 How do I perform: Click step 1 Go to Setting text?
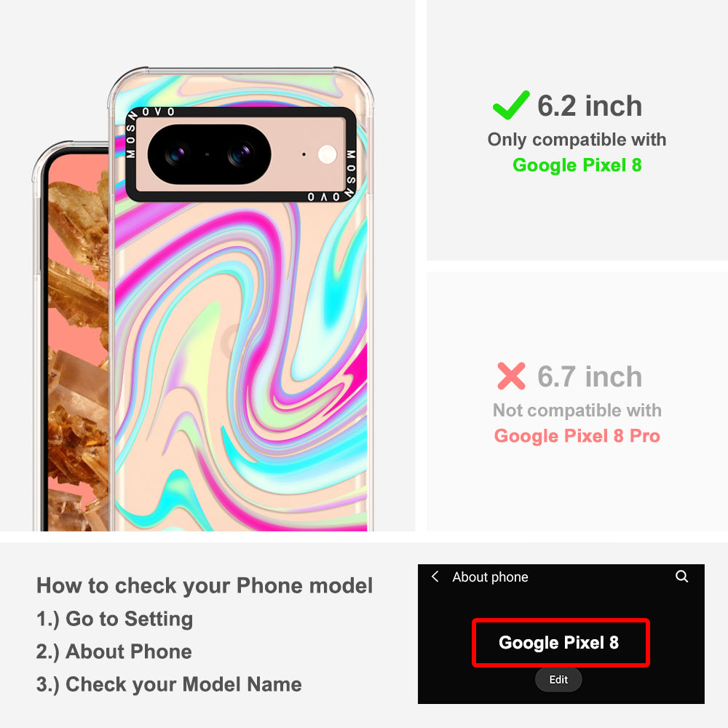[114, 620]
